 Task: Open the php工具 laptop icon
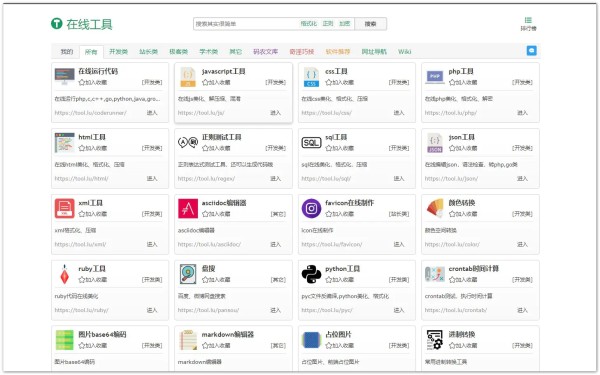pos(435,77)
